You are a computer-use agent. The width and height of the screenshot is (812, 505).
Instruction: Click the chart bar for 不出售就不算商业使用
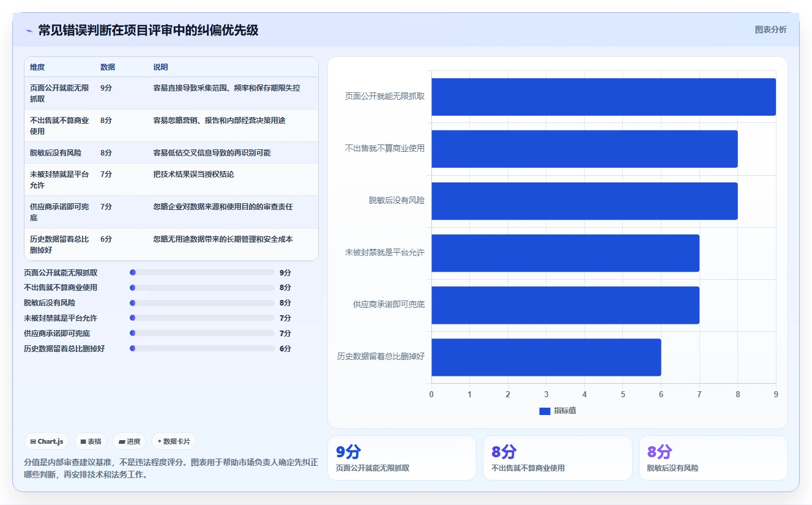coord(584,149)
